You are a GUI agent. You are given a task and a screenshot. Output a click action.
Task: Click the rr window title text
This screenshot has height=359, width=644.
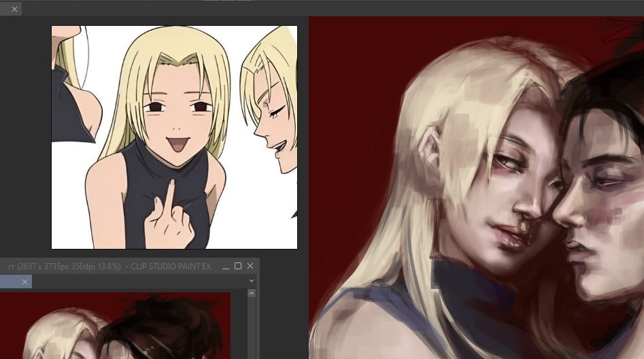pos(109,267)
